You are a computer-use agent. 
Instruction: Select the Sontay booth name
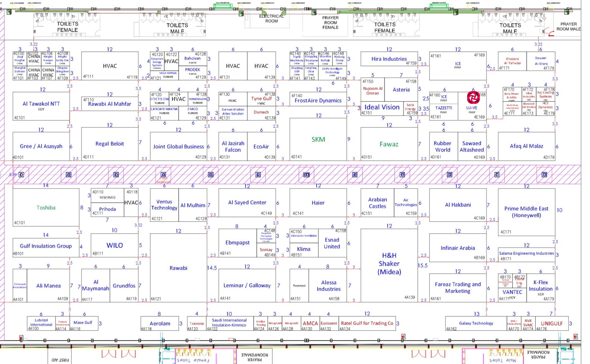pyautogui.click(x=266, y=250)
